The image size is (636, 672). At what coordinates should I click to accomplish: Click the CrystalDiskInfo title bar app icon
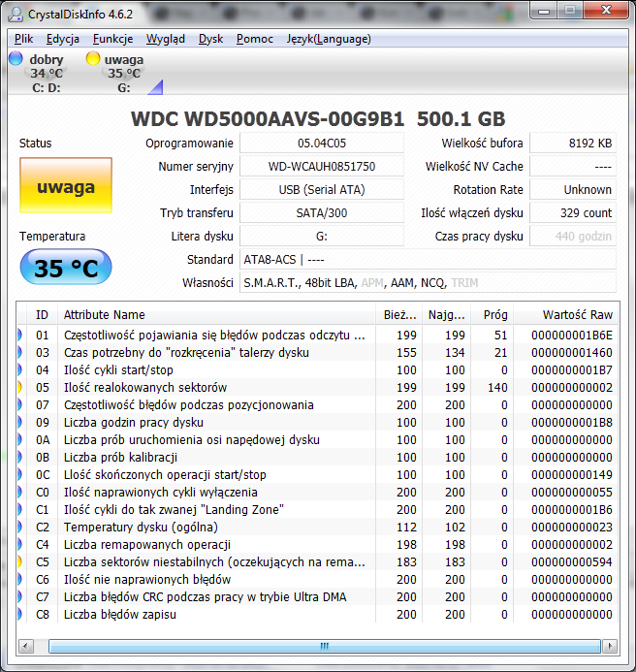point(16,15)
